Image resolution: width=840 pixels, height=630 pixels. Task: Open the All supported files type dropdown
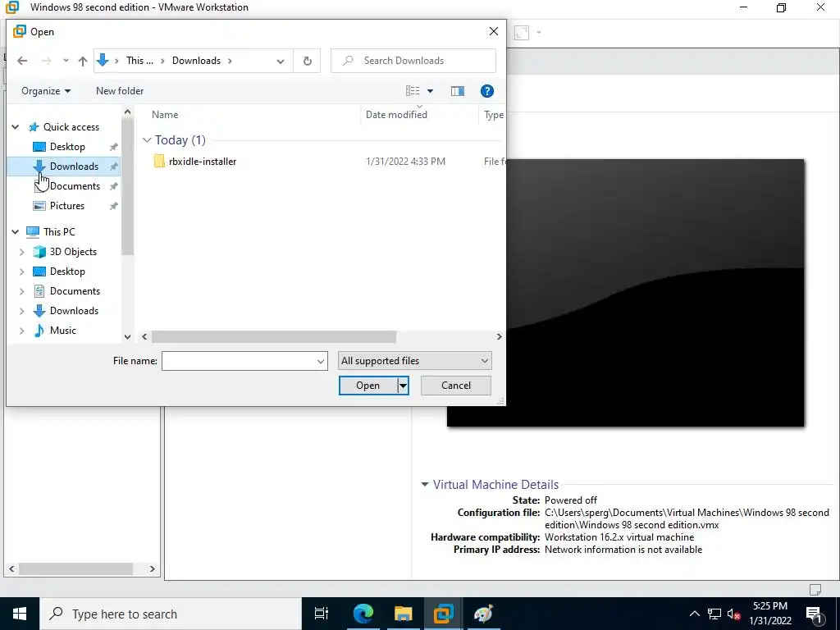tap(415, 361)
